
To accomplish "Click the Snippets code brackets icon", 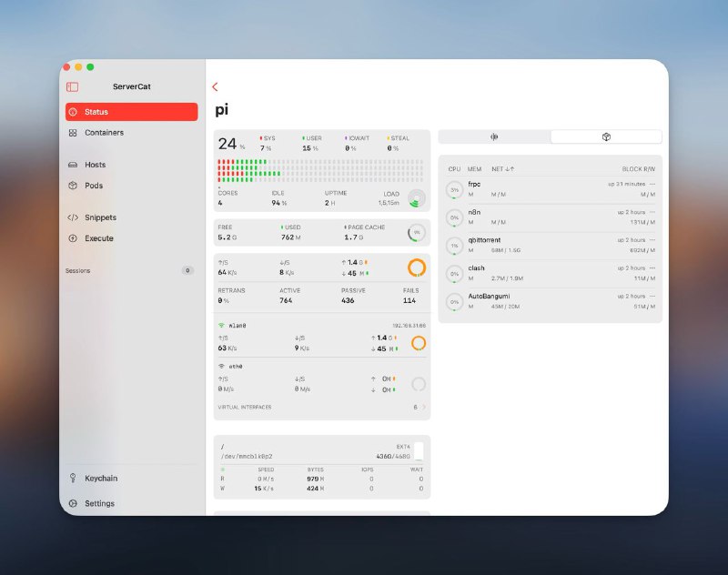I will 73,217.
